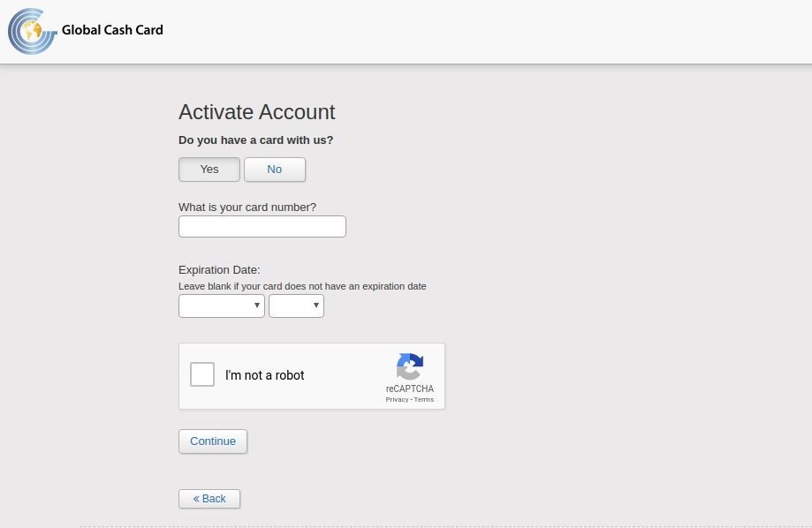Select "No" for having a card
The image size is (812, 528).
(274, 169)
